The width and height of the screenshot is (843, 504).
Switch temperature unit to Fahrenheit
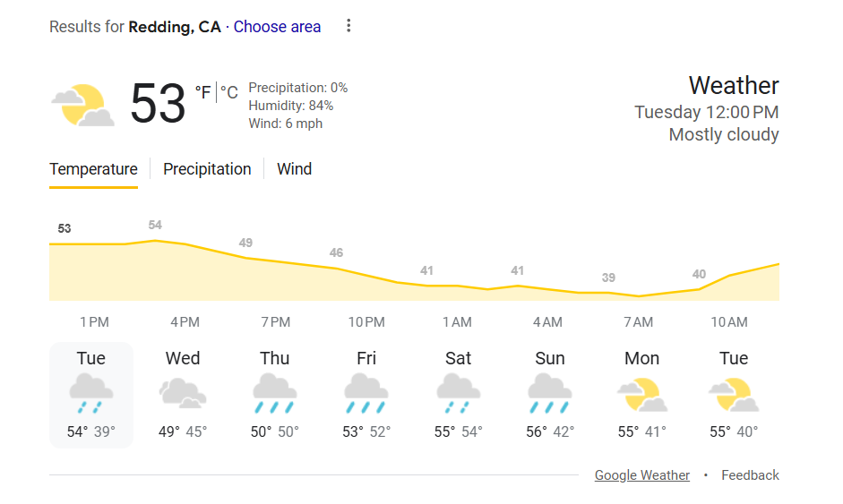pos(202,92)
